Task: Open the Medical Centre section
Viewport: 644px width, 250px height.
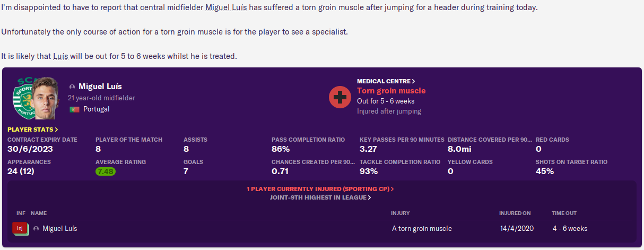Action: point(386,81)
